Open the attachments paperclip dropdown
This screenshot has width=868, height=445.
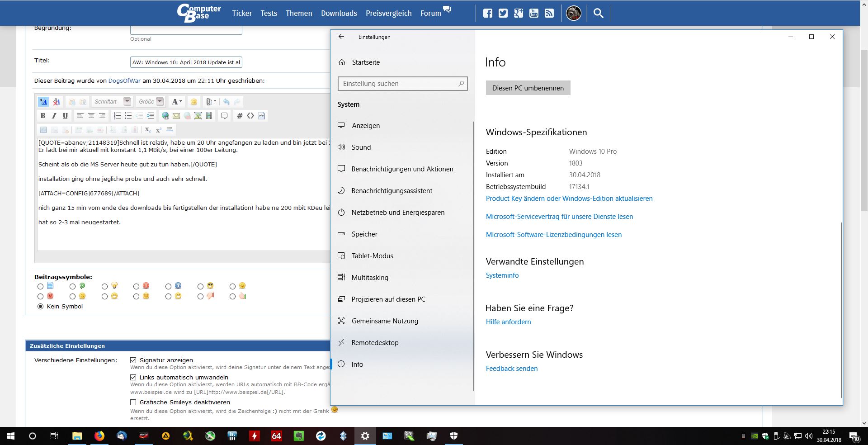(x=211, y=102)
